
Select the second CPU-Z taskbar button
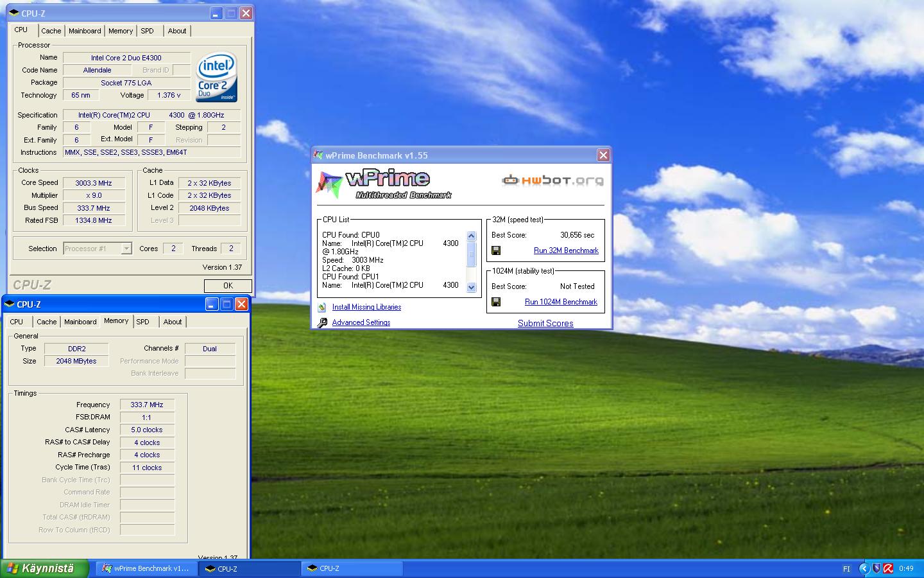tap(352, 568)
